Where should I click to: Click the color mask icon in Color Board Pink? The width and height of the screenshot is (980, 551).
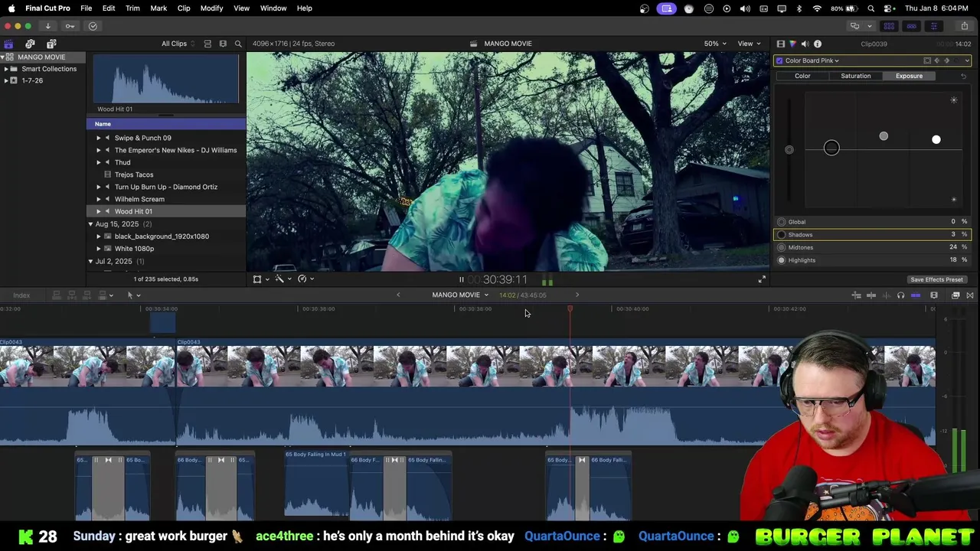click(927, 60)
